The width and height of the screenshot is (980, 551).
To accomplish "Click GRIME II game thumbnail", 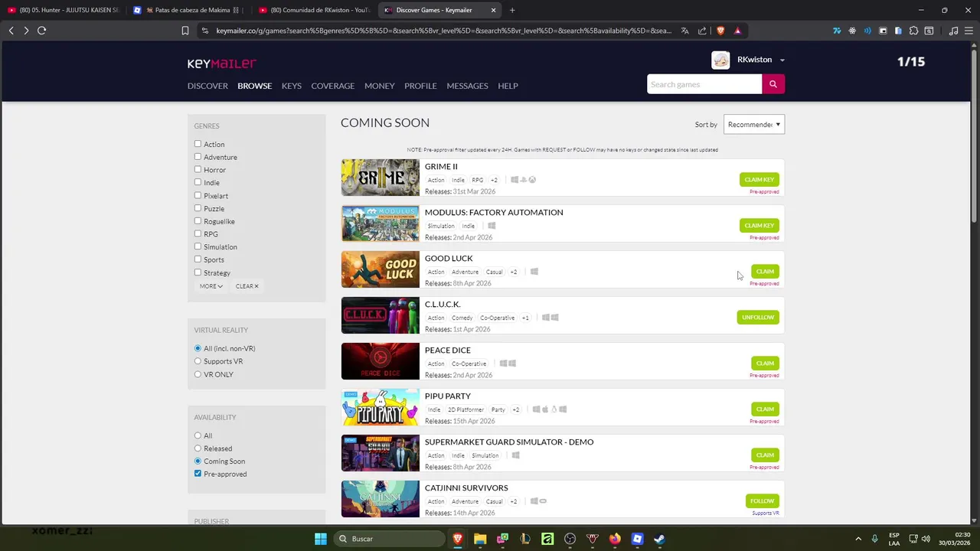I will 381,178.
